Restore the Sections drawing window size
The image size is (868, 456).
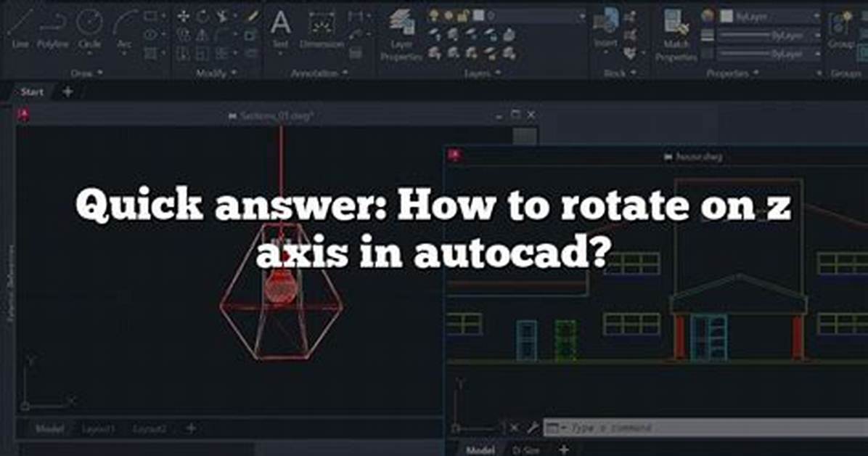(x=515, y=115)
